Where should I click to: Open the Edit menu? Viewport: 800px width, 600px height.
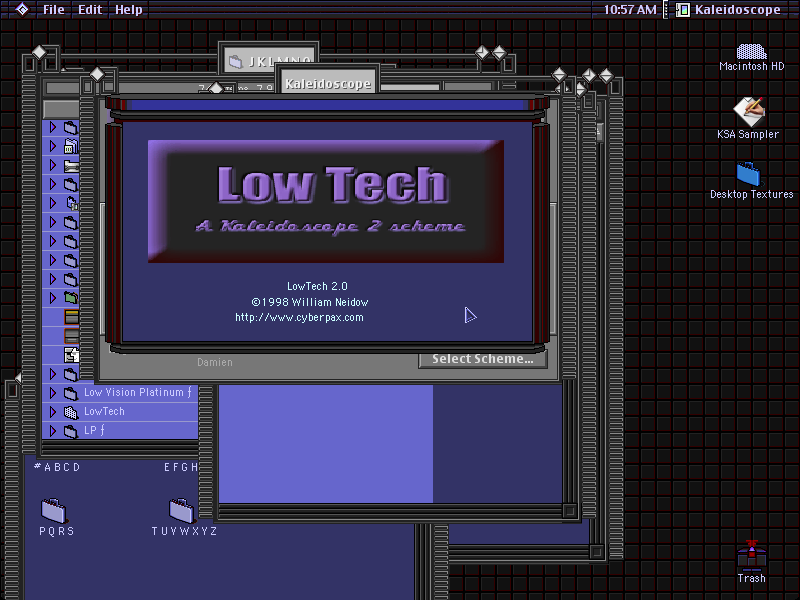90,9
